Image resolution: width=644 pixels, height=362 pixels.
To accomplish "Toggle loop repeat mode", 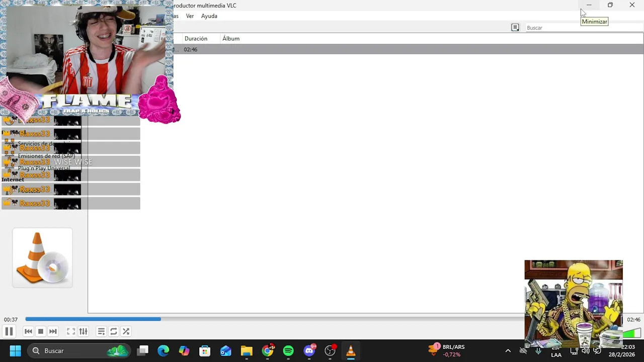I will click(x=114, y=331).
